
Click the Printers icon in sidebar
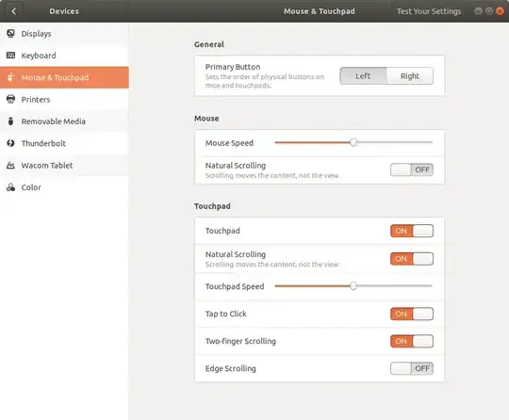coord(10,99)
